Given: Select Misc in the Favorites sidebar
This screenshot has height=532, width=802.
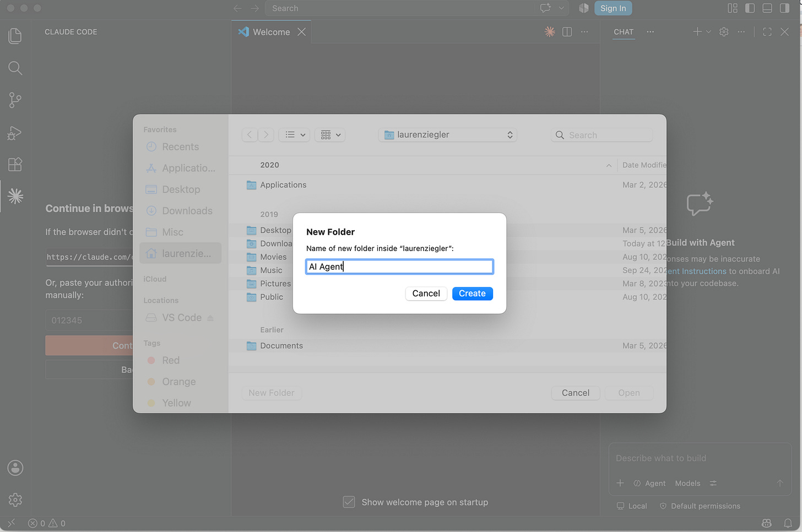Looking at the screenshot, I should [x=180, y=232].
